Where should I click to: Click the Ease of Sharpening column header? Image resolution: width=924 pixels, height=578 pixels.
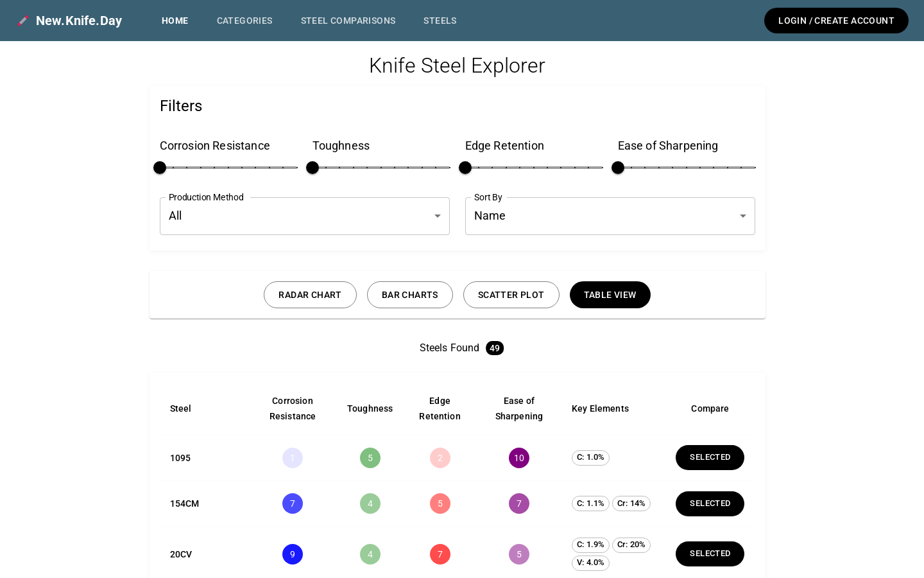click(519, 408)
